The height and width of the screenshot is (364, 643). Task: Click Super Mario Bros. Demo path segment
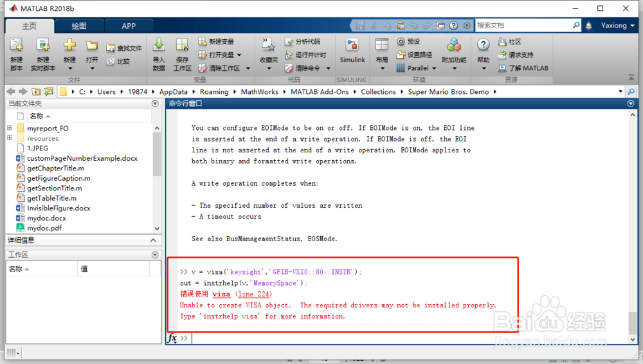point(448,91)
